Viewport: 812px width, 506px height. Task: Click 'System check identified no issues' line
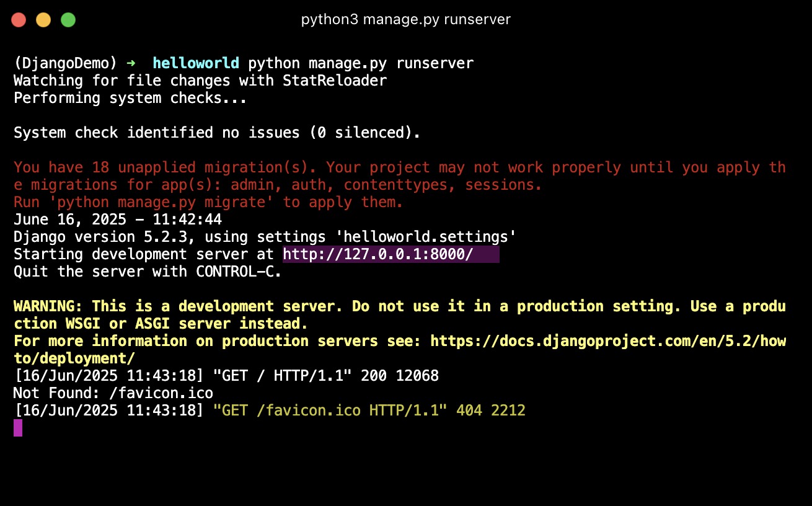pos(217,133)
